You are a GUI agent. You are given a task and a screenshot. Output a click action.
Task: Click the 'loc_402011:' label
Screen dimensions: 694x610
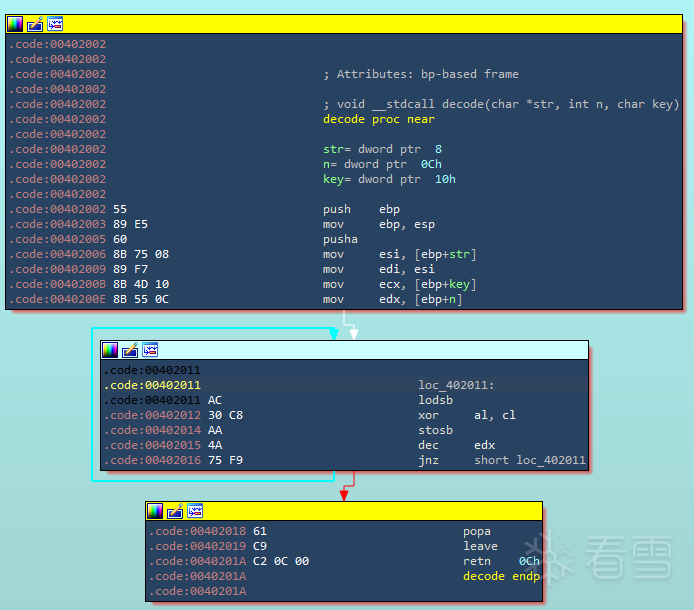(x=456, y=385)
